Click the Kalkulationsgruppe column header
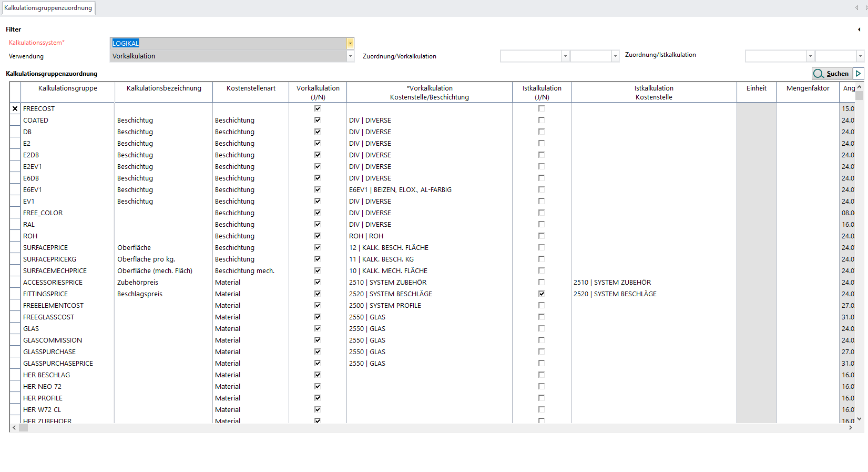This screenshot has height=472, width=868. (67, 88)
